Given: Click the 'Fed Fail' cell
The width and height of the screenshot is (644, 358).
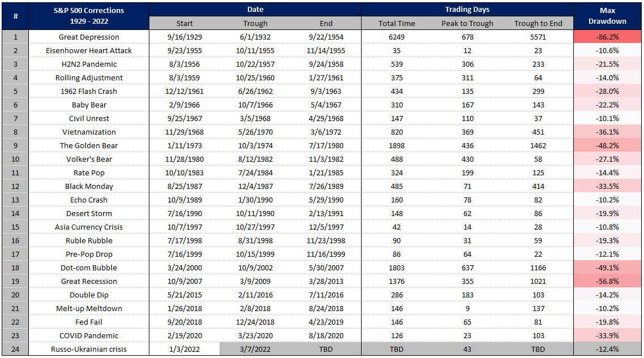Looking at the screenshot, I should click(x=89, y=321).
